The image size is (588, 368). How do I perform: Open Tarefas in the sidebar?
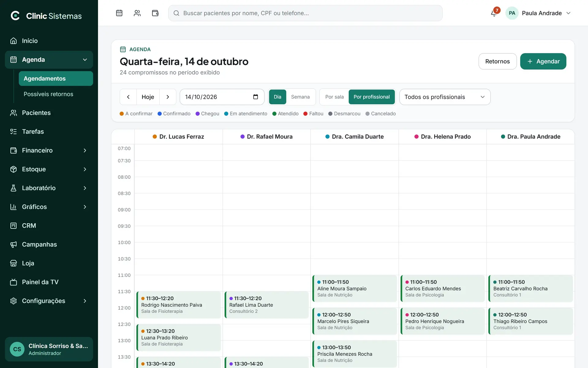pos(49,132)
